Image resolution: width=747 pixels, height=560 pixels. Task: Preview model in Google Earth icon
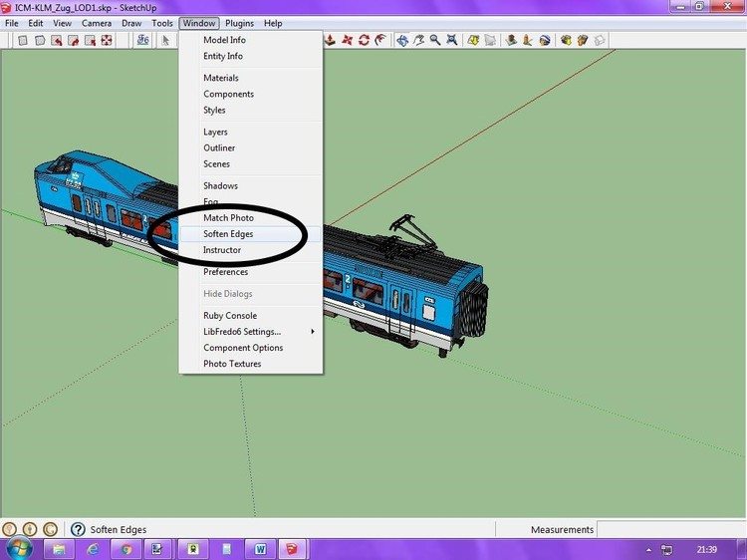coord(545,40)
